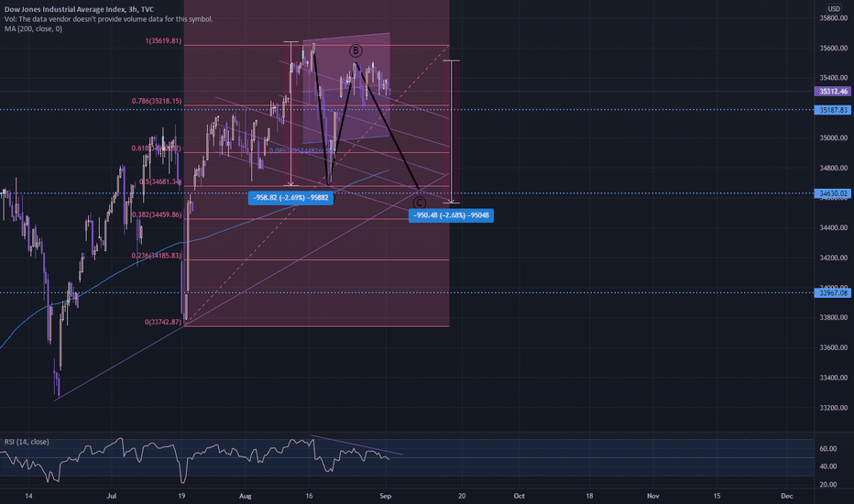
Task: Click the RSI 40.00 axis label
Action: pos(827,466)
